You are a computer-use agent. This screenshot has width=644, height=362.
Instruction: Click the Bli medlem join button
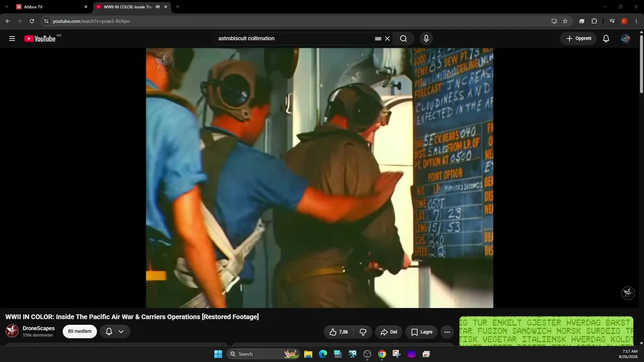79,331
